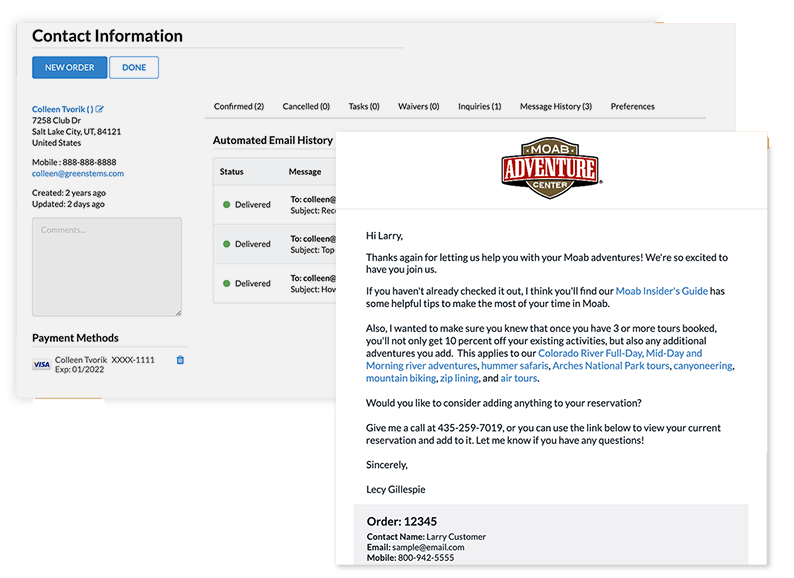Viewport: 794px width, 578px height.
Task: Click the Payment Methods heading
Action: [75, 338]
